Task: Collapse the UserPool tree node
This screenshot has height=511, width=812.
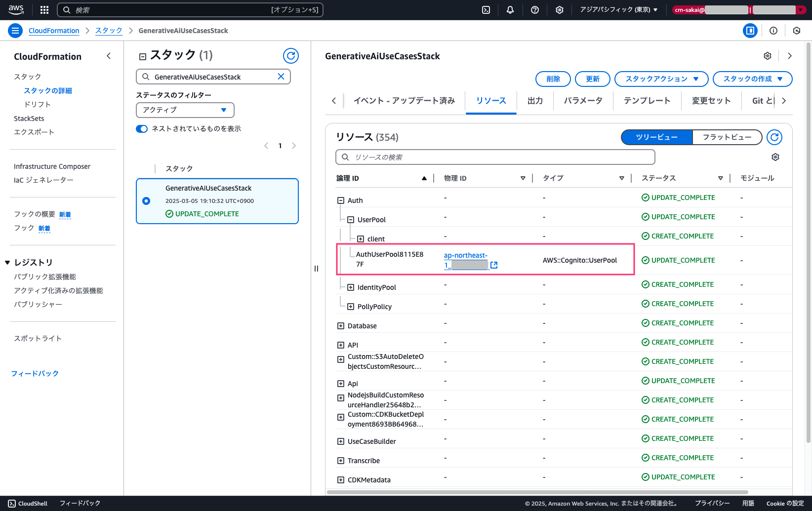Action: [x=351, y=220]
